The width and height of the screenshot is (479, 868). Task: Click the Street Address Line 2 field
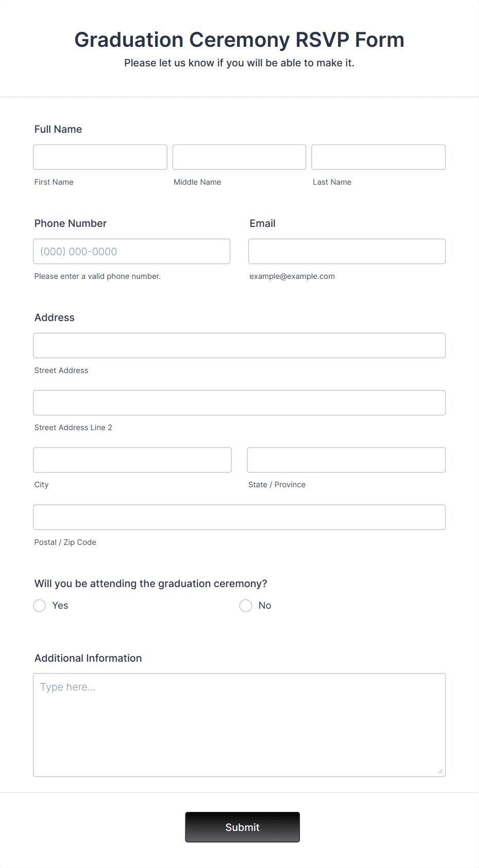(239, 402)
